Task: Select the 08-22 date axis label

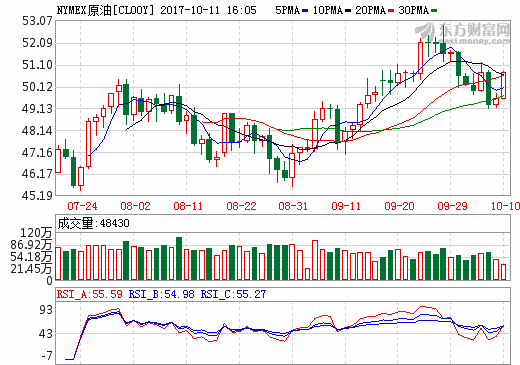Action: (x=241, y=206)
